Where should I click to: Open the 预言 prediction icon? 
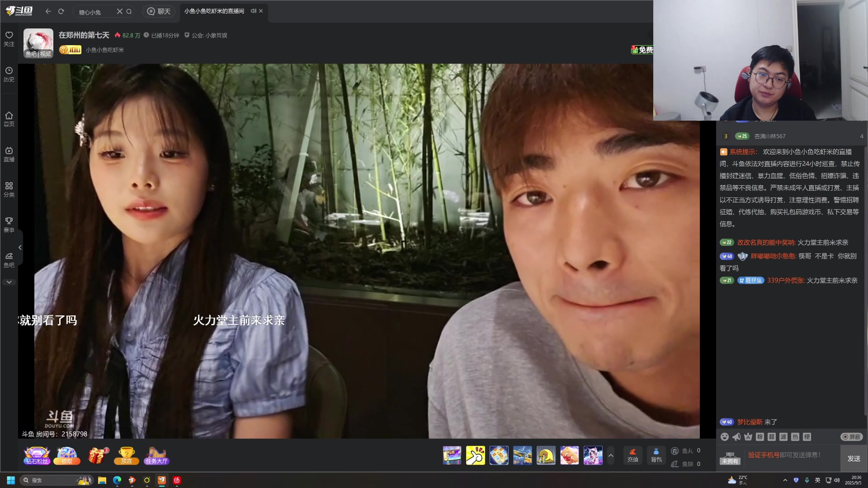tap(127, 455)
